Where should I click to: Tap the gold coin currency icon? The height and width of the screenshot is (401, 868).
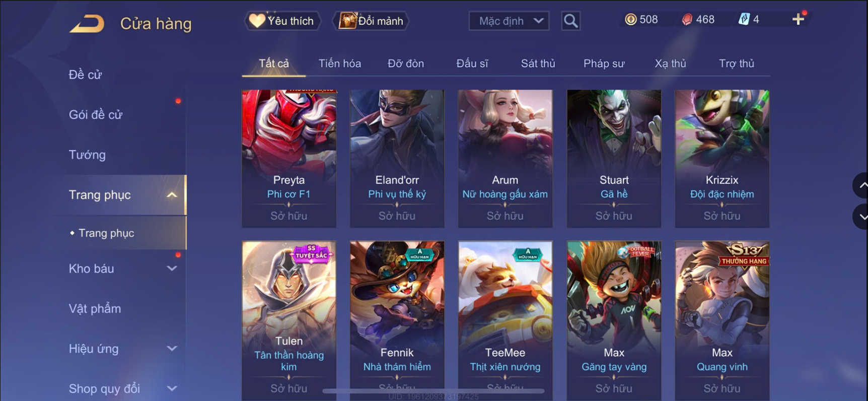[630, 19]
